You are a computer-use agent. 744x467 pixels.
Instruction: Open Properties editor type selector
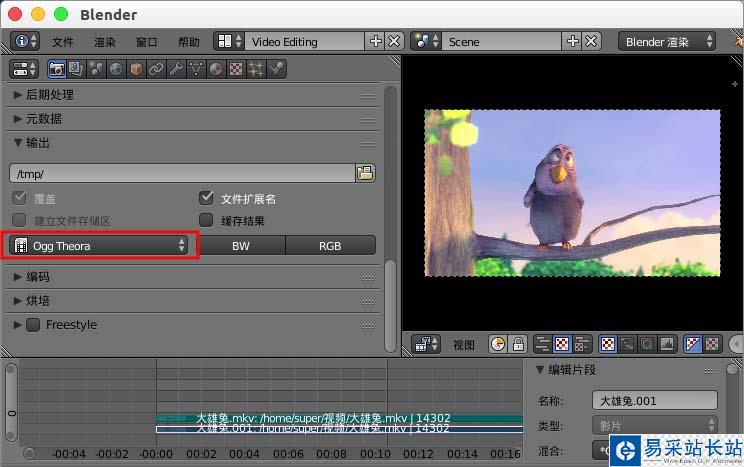pyautogui.click(x=23, y=69)
